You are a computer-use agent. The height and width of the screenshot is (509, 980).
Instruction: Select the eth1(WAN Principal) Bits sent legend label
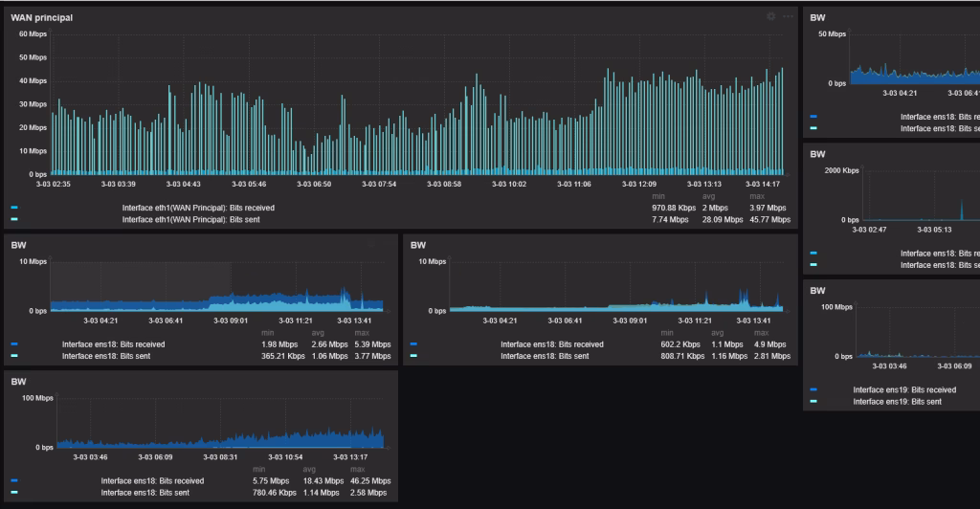pyautogui.click(x=190, y=219)
